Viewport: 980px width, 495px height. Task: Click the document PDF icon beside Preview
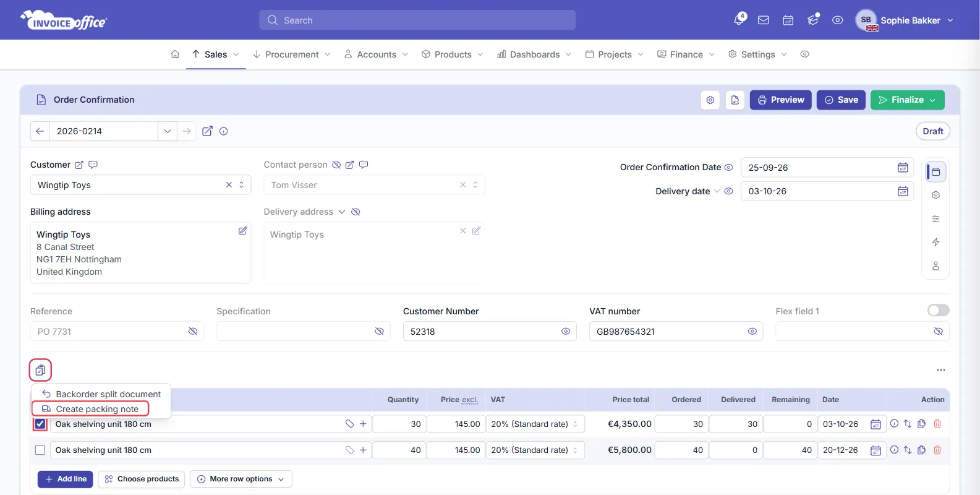click(735, 100)
